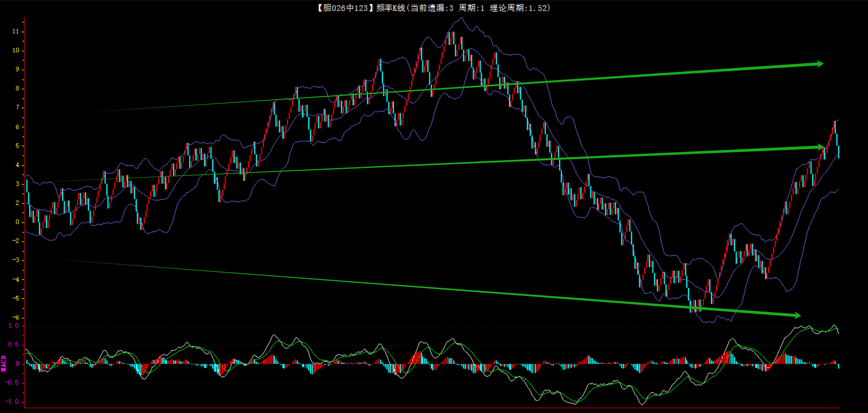This screenshot has width=868, height=413.
Task: Click the y-axis label 11
Action: point(16,31)
